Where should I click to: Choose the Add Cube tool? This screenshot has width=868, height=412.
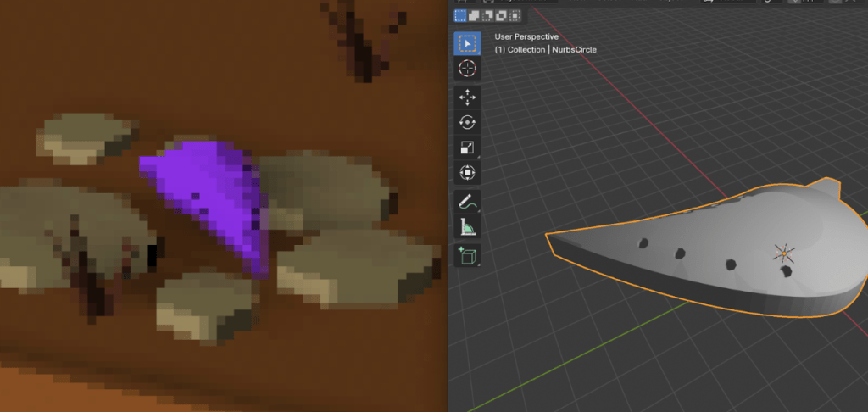[x=467, y=254]
